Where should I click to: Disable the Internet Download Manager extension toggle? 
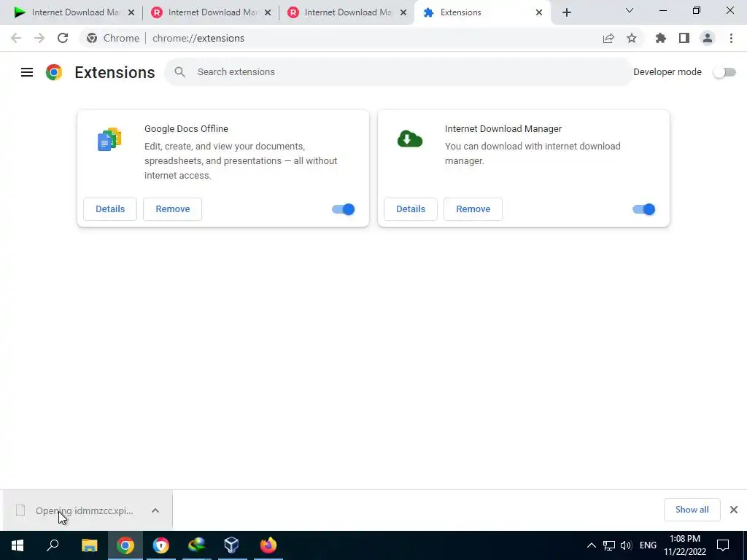(644, 209)
